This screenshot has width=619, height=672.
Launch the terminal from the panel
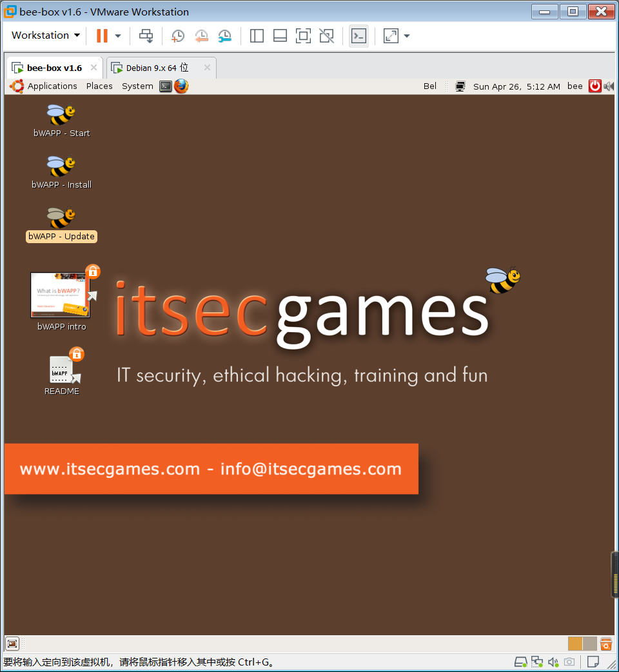(166, 86)
